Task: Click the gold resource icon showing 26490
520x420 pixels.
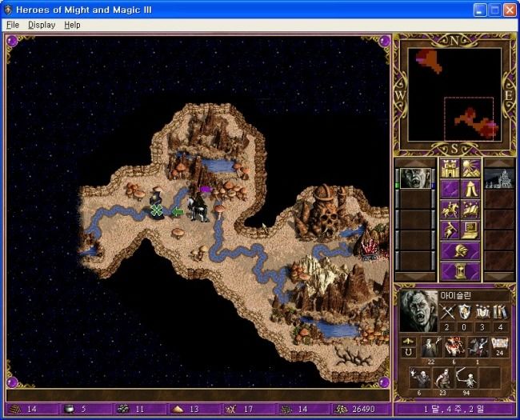Action: coord(340,409)
